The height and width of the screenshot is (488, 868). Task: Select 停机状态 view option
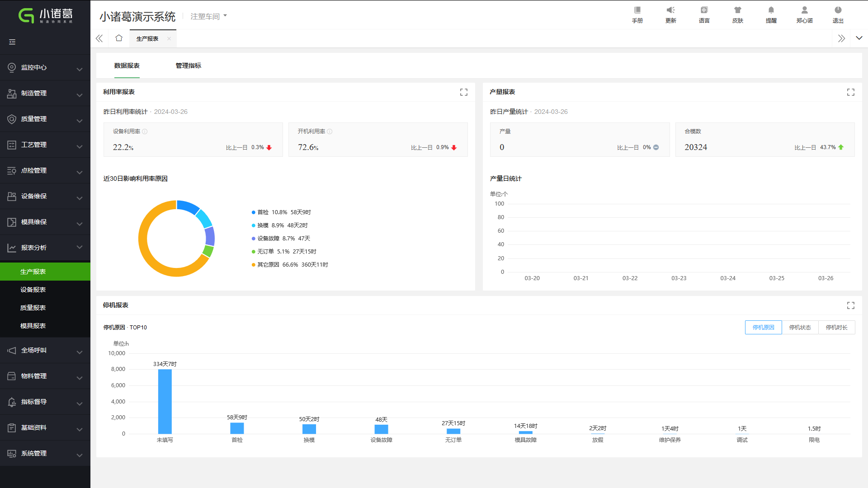click(800, 328)
